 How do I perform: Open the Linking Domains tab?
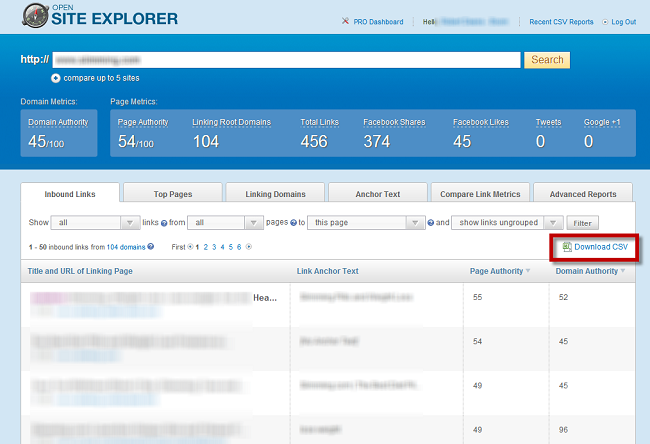[x=275, y=193]
